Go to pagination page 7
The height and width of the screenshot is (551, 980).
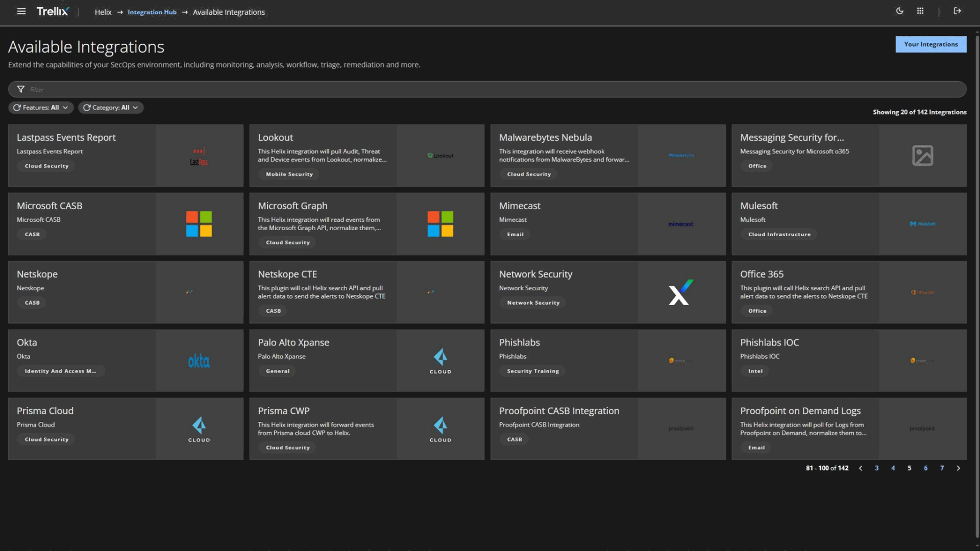(x=942, y=468)
